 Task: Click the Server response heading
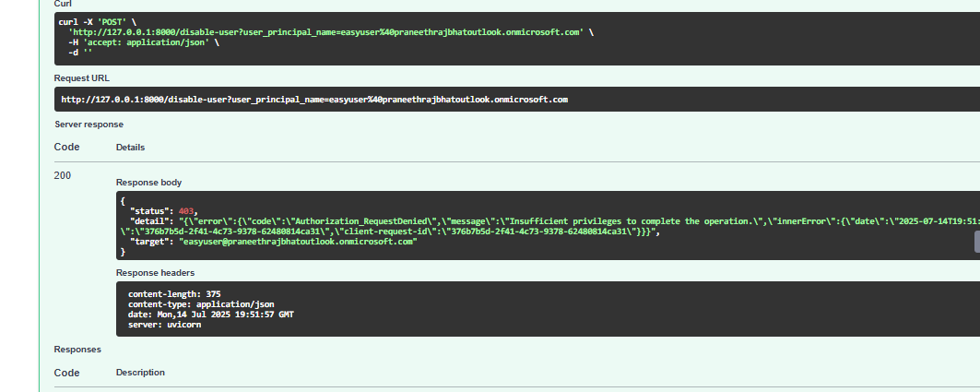point(89,124)
